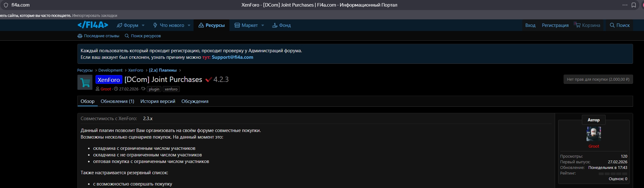The image size is (644, 188).
Task: Click the Оценок: 0 text
Action: coord(618,179)
